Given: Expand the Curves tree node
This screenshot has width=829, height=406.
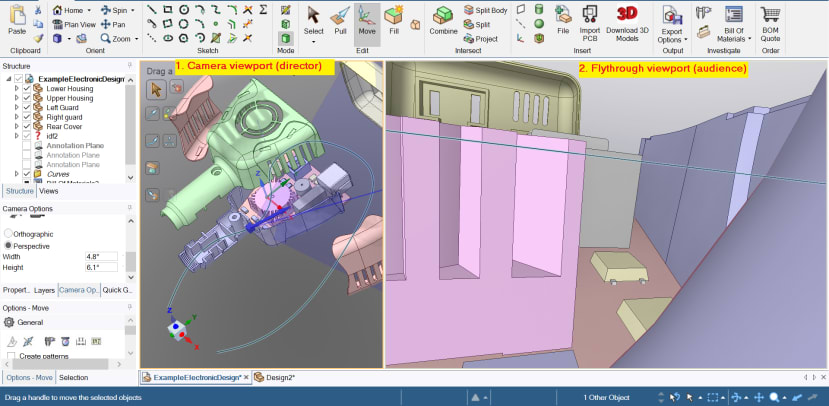Looking at the screenshot, I should tap(17, 174).
